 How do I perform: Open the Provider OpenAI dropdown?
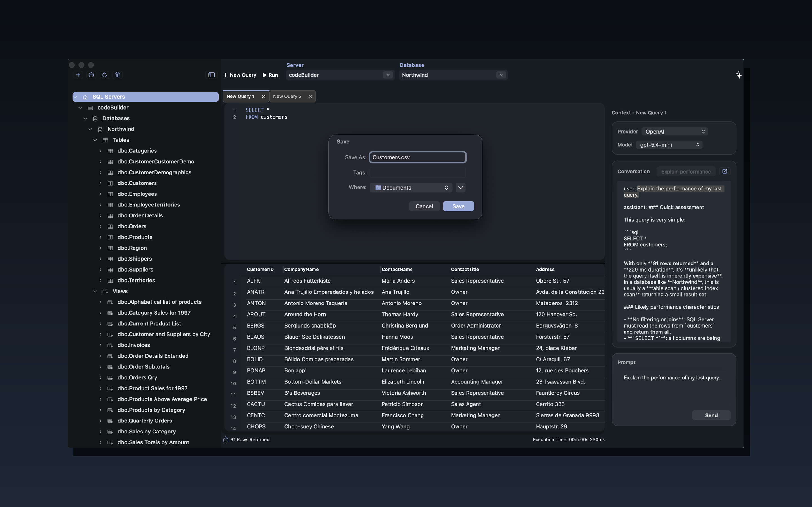[674, 132]
